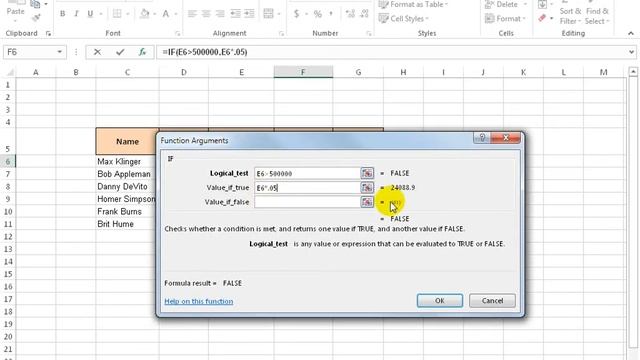Click the Select All corner of the sheet
Image resolution: width=640 pixels, height=360 pixels.
tap(9, 72)
